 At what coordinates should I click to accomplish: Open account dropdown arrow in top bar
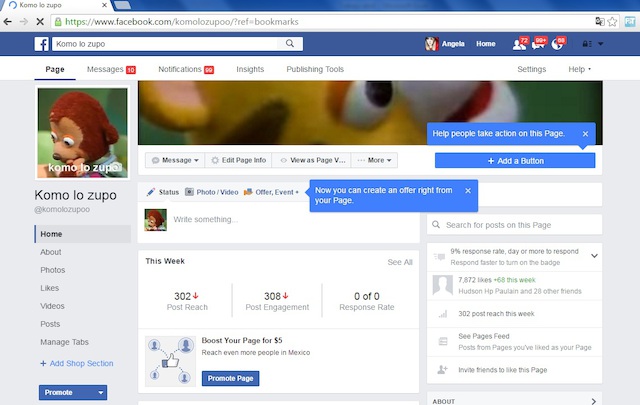click(x=601, y=44)
